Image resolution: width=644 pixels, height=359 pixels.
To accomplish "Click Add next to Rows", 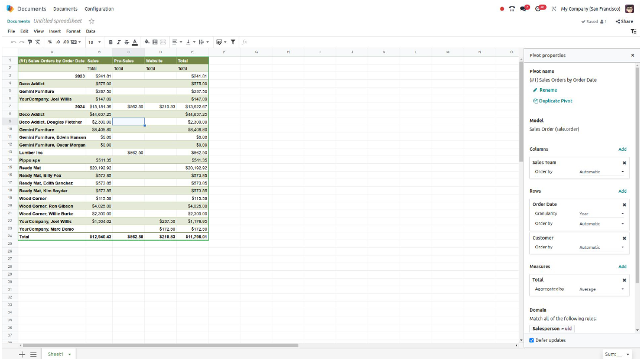I will (622, 191).
